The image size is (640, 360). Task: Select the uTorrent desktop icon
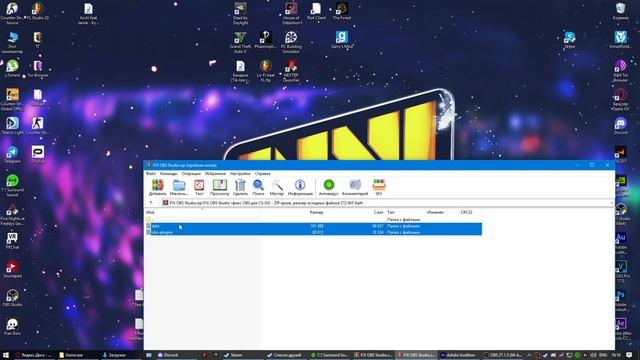coord(12,69)
